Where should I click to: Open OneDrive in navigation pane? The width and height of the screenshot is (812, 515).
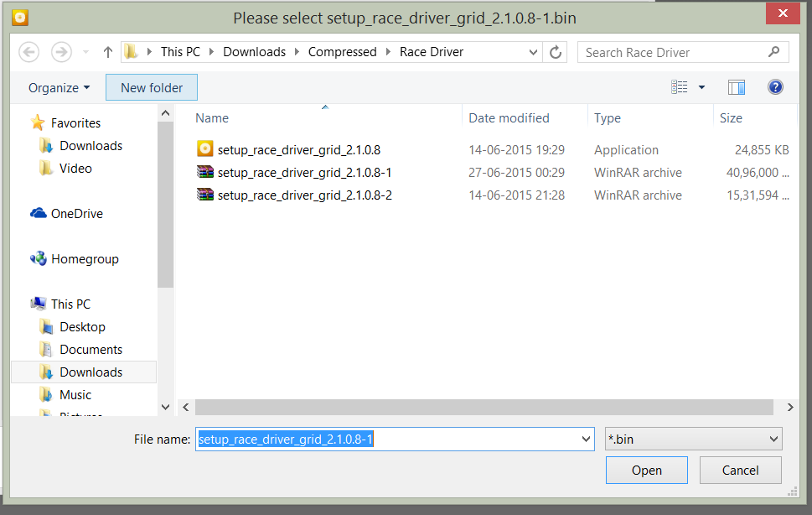pos(76,213)
